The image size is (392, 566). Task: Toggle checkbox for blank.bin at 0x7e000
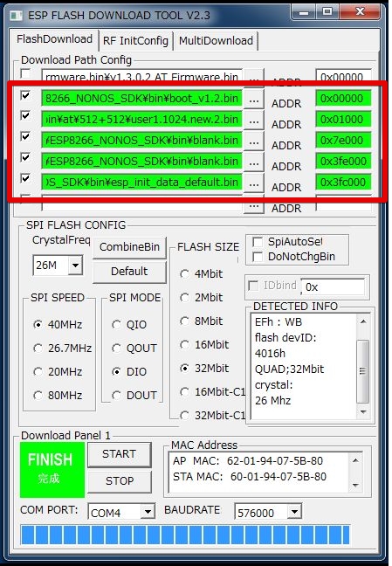(25, 137)
